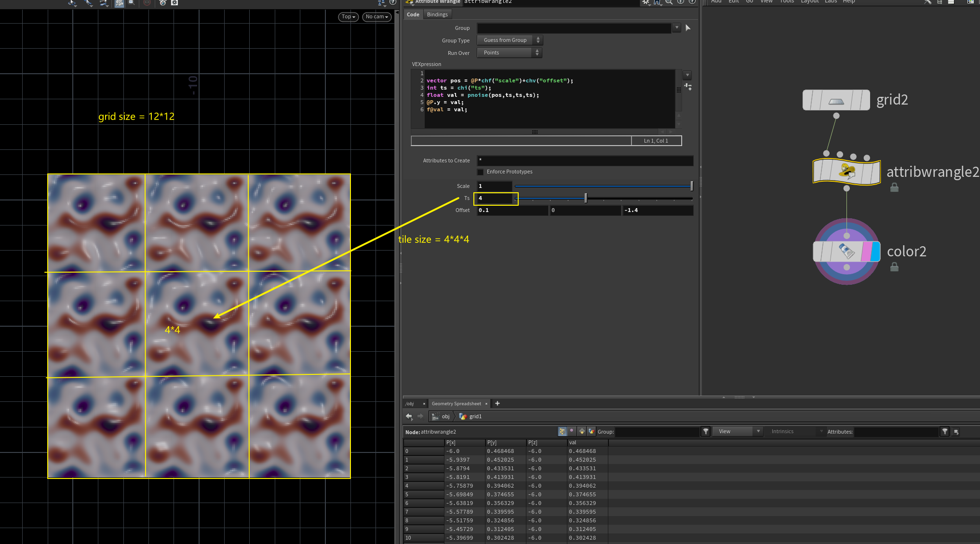The height and width of the screenshot is (544, 980).
Task: Click the spreadsheet Group filter funnel icon
Action: tap(706, 431)
